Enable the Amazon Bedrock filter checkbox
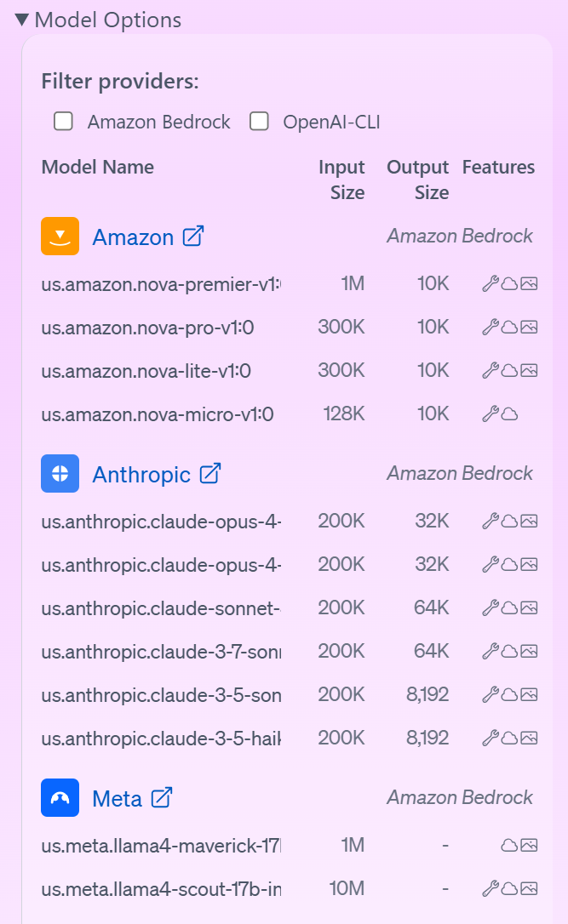Image resolution: width=568 pixels, height=924 pixels. pyautogui.click(x=63, y=121)
